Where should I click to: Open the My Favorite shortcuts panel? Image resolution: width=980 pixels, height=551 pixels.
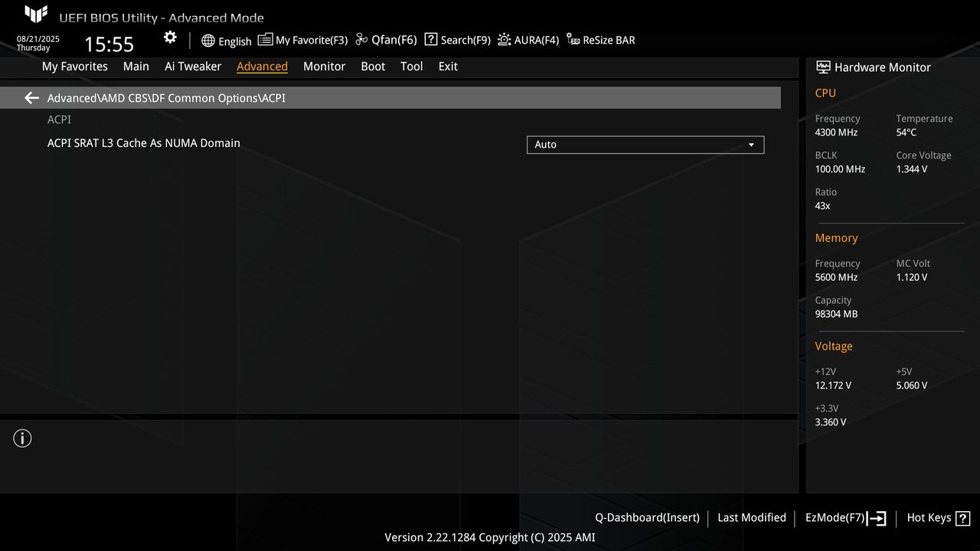pos(302,39)
